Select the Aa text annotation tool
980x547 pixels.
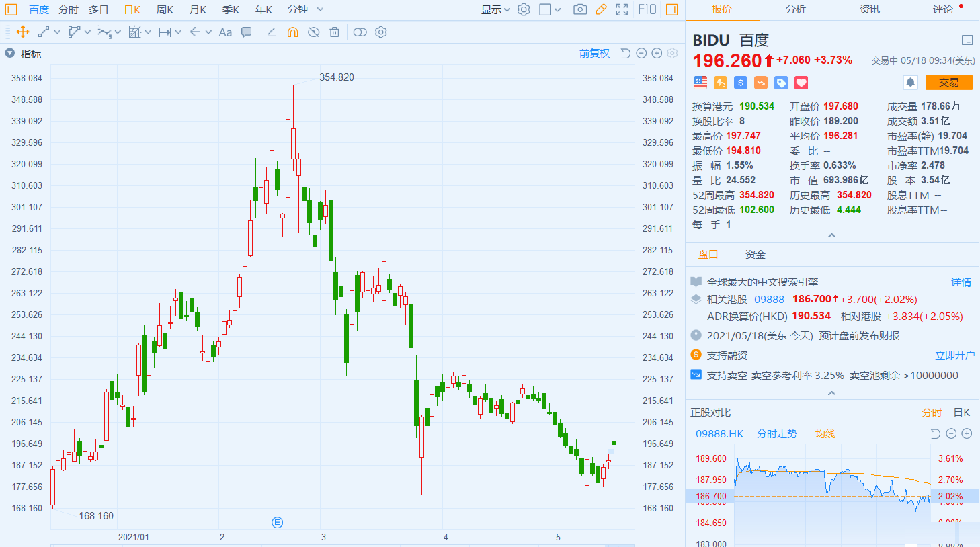coord(225,32)
